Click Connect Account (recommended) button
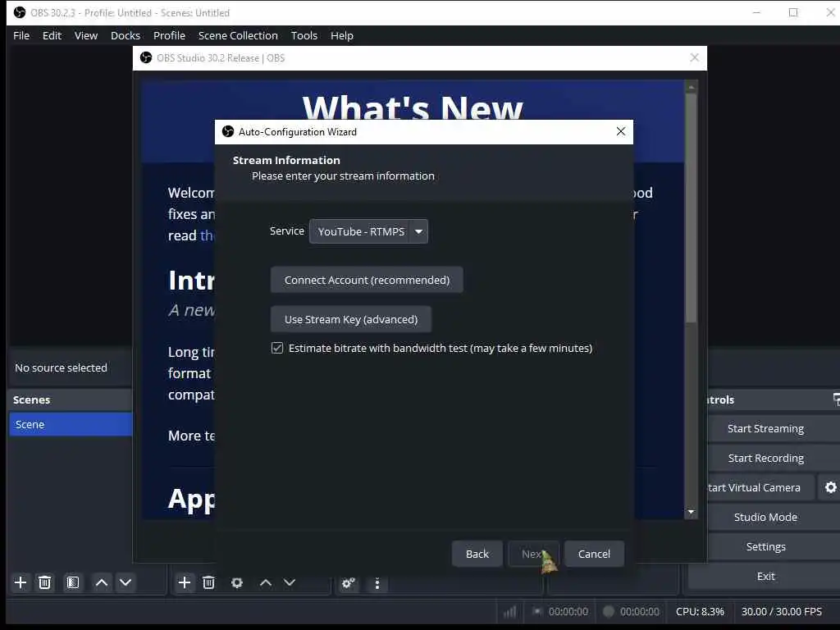Image resolution: width=840 pixels, height=630 pixels. (367, 280)
